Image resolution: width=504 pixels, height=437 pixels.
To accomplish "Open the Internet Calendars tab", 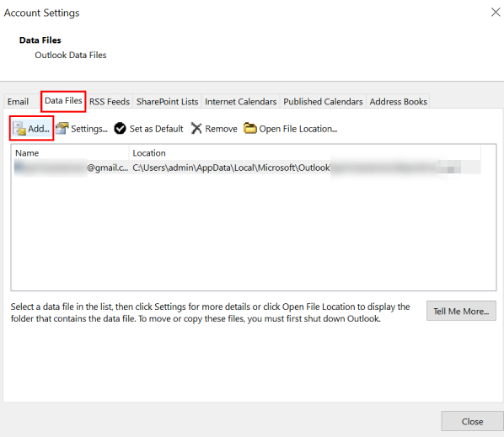I will [x=240, y=102].
